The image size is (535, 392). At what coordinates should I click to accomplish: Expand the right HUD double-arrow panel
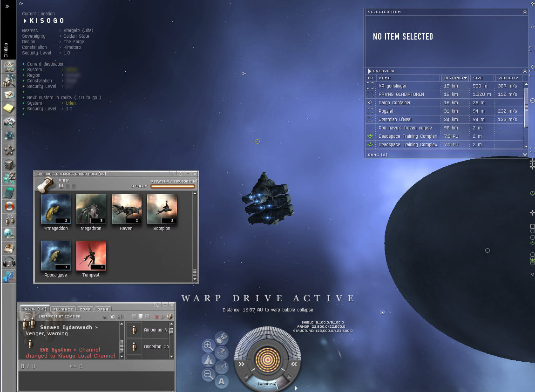(294, 364)
